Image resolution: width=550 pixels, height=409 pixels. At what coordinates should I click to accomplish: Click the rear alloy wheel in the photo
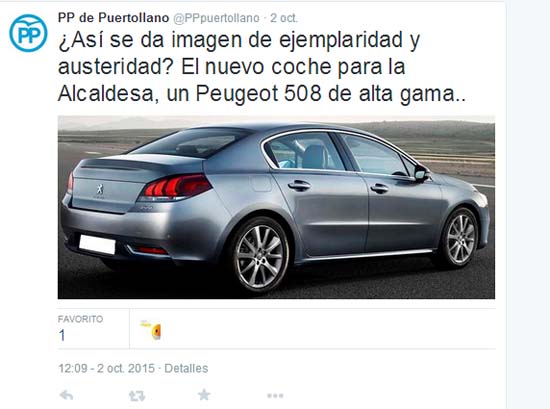pyautogui.click(x=260, y=255)
